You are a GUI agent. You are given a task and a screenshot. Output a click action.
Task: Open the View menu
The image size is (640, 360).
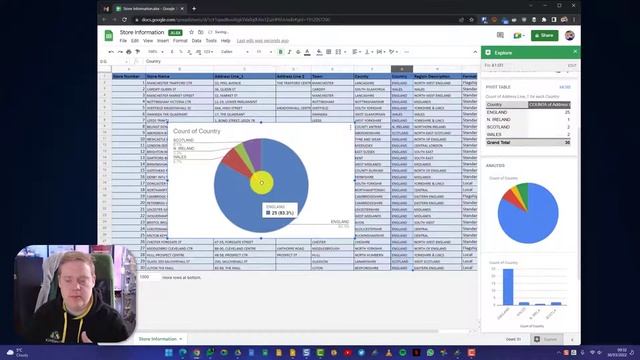click(148, 41)
